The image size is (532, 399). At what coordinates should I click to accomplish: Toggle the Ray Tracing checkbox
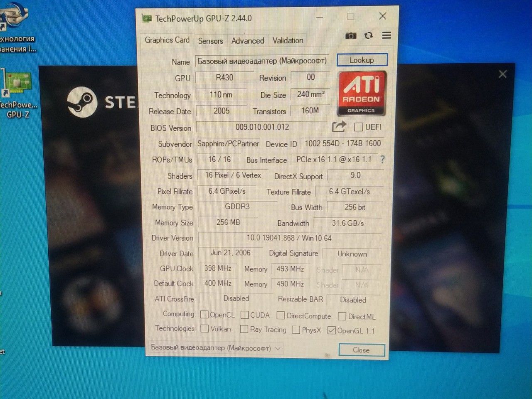point(244,329)
